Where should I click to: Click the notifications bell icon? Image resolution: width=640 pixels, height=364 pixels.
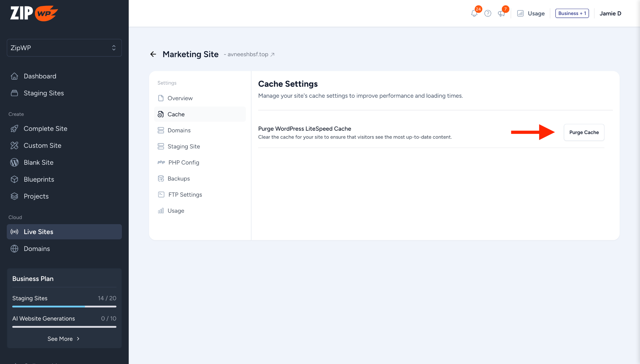point(474,13)
